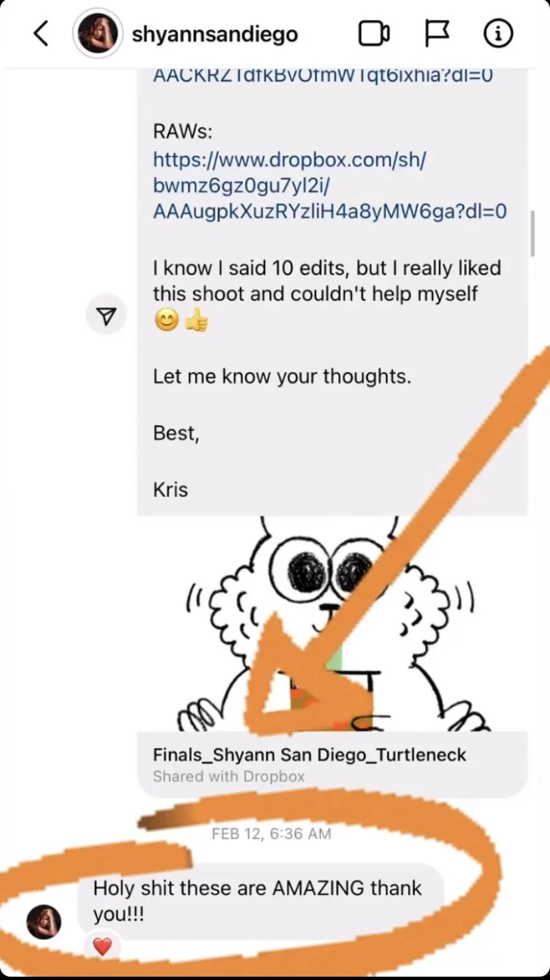
Task: Tap "Shared with Dropbox" caption
Action: point(229,776)
